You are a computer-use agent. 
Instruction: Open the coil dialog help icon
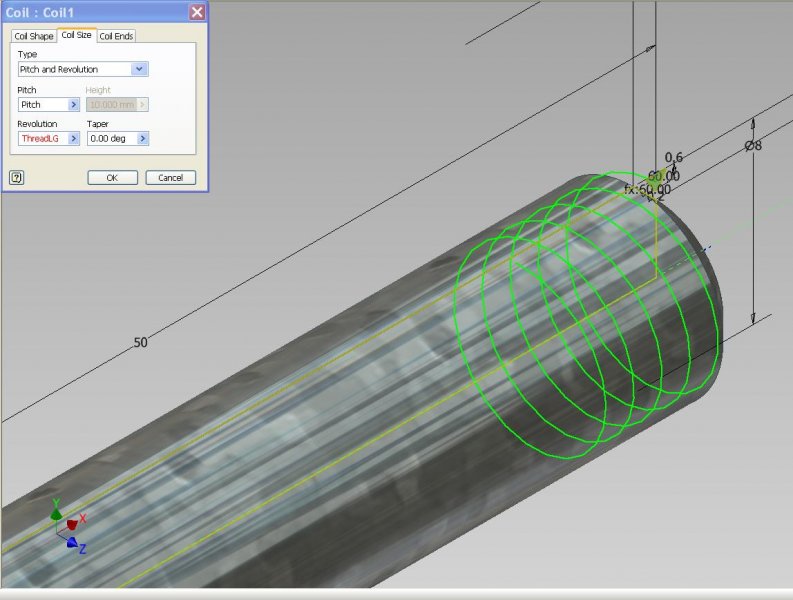coord(17,177)
